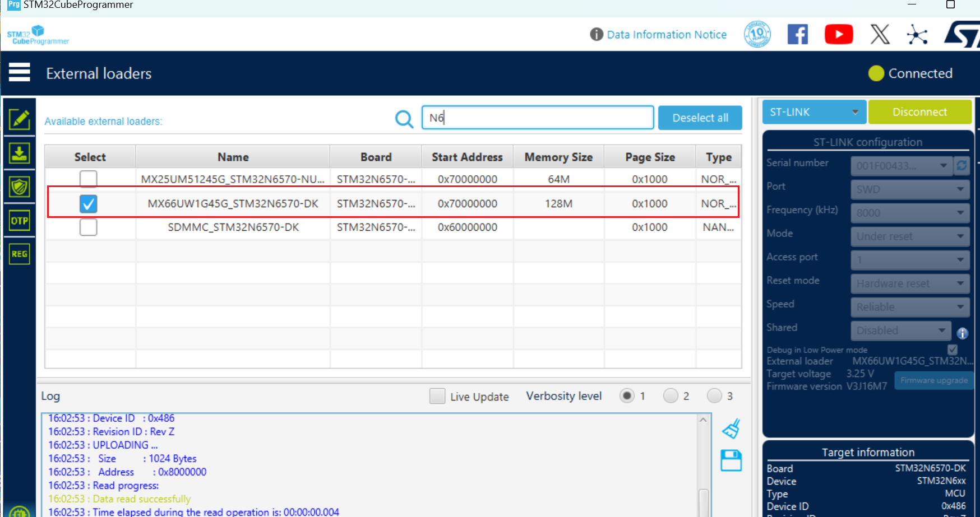This screenshot has width=980, height=517.
Task: Click the log scrollbar up arrow
Action: point(703,420)
